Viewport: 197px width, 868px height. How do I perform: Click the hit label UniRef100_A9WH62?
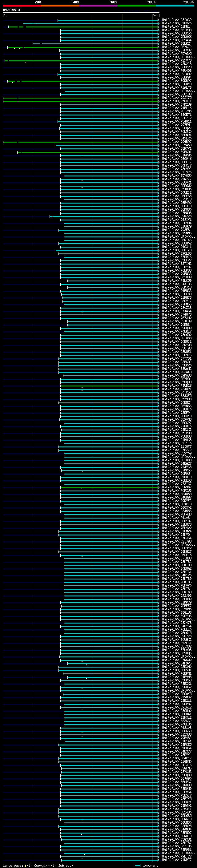(177, 687)
